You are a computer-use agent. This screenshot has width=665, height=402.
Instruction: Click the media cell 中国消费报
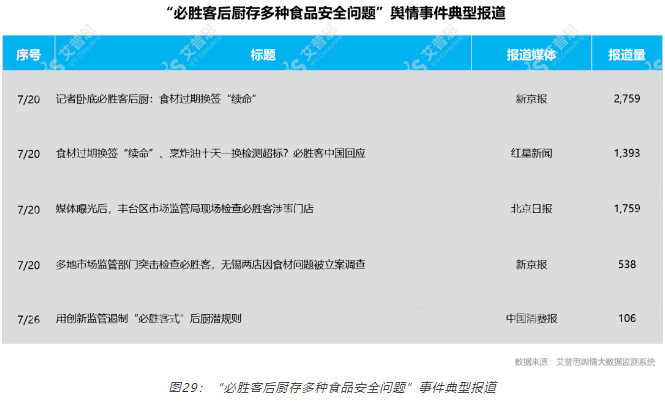point(531,318)
